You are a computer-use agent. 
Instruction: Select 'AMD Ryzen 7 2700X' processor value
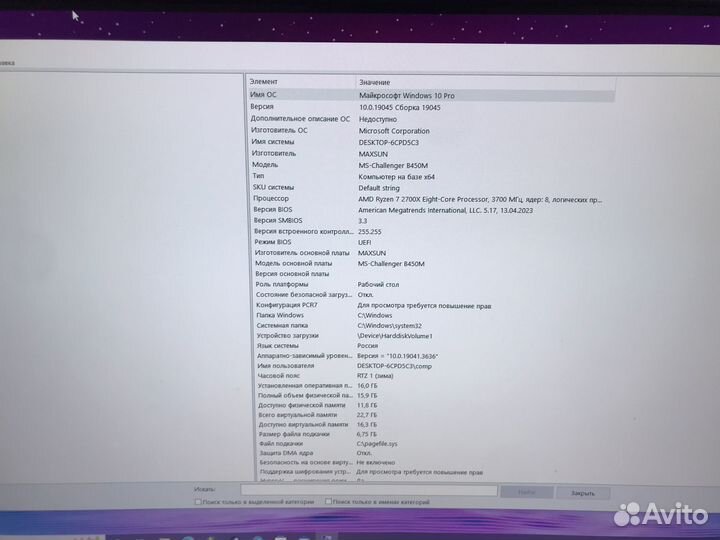click(480, 200)
